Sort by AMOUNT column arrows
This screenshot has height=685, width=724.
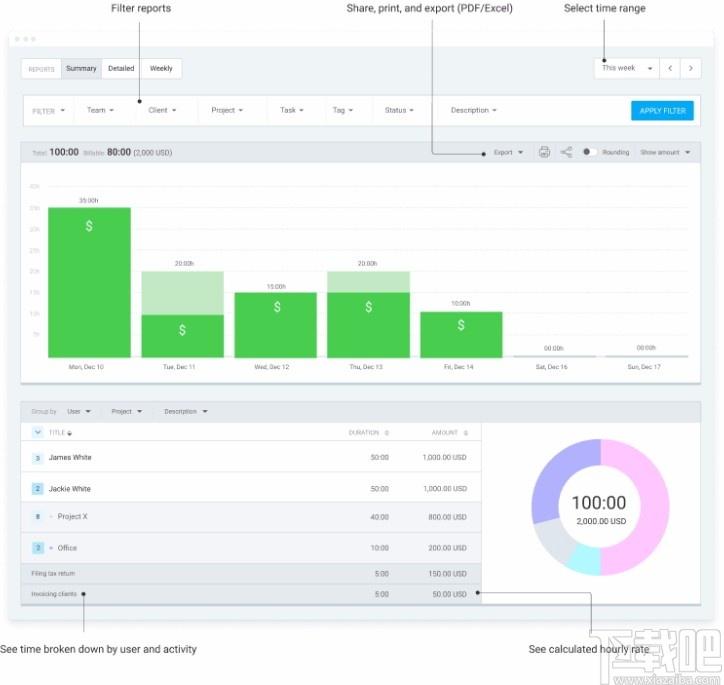(466, 433)
